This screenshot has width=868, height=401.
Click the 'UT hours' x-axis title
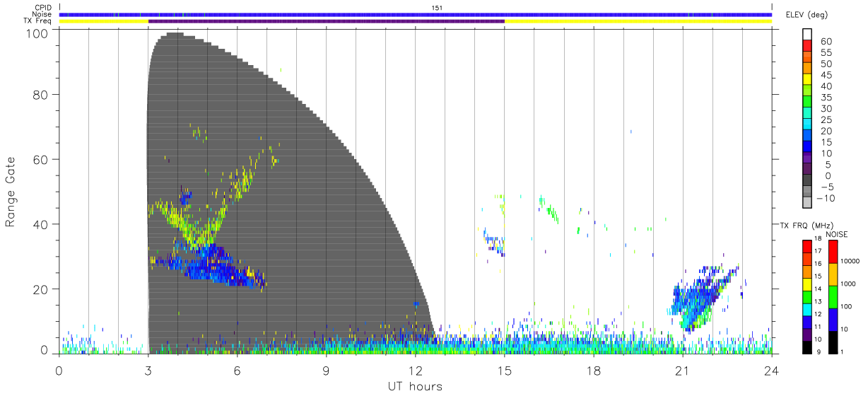(x=414, y=386)
